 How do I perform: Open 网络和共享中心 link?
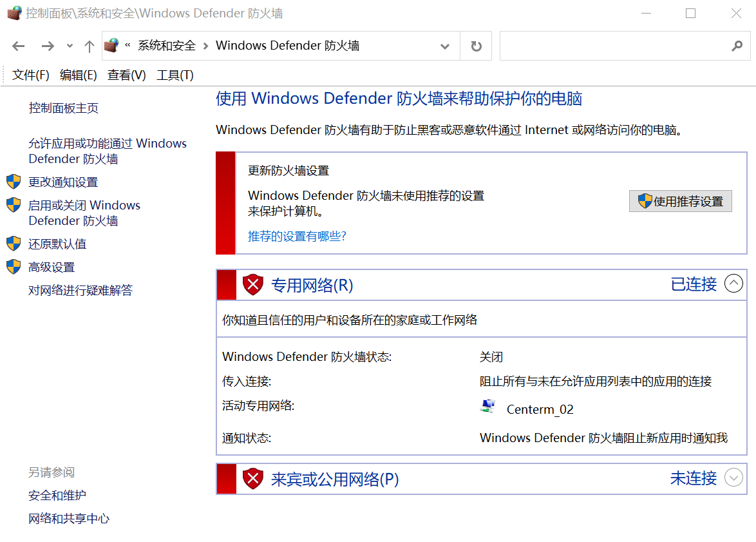[x=69, y=518]
